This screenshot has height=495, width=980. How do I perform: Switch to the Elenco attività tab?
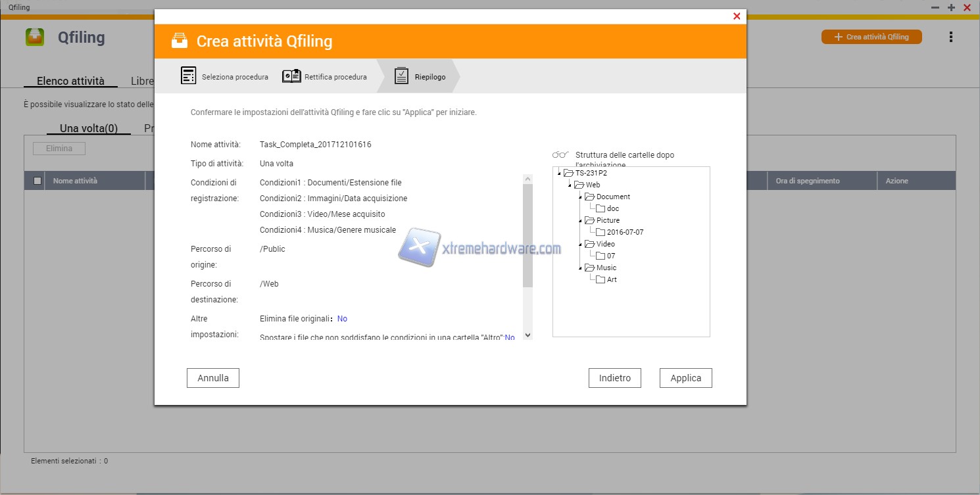(x=70, y=81)
